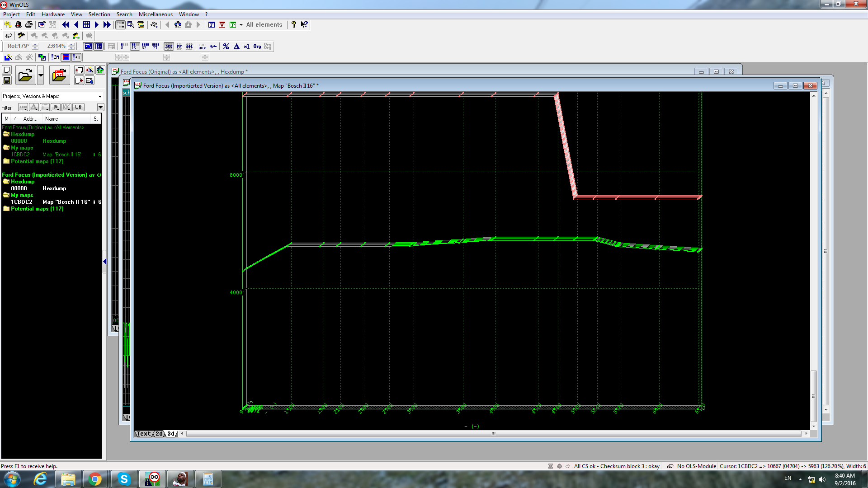Click the export file page-with-arrow icon

[79, 80]
